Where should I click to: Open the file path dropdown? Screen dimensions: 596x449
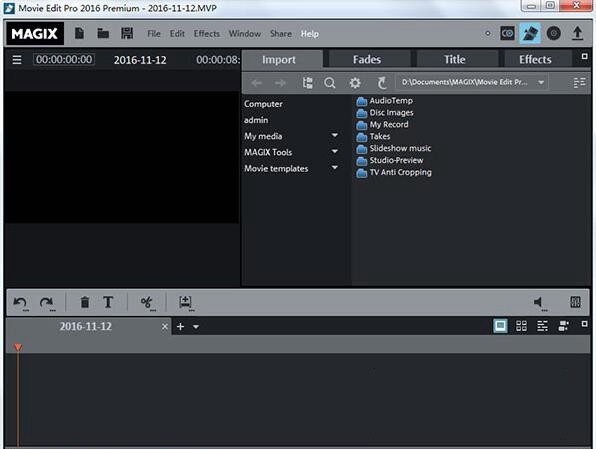tap(541, 83)
